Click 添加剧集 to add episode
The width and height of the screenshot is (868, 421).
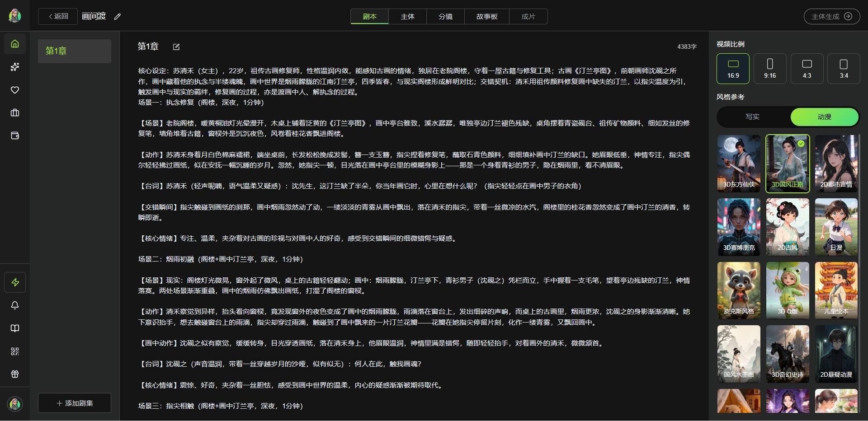coord(75,403)
